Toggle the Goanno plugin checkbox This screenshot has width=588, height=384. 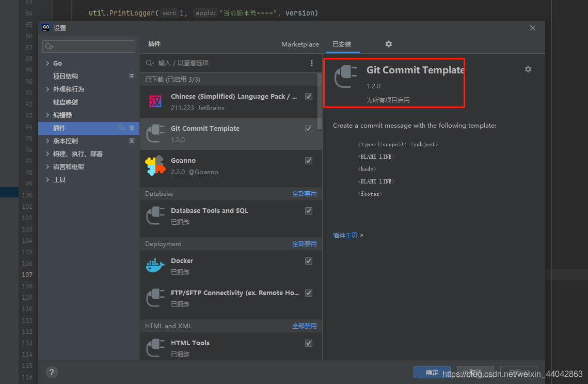(309, 161)
